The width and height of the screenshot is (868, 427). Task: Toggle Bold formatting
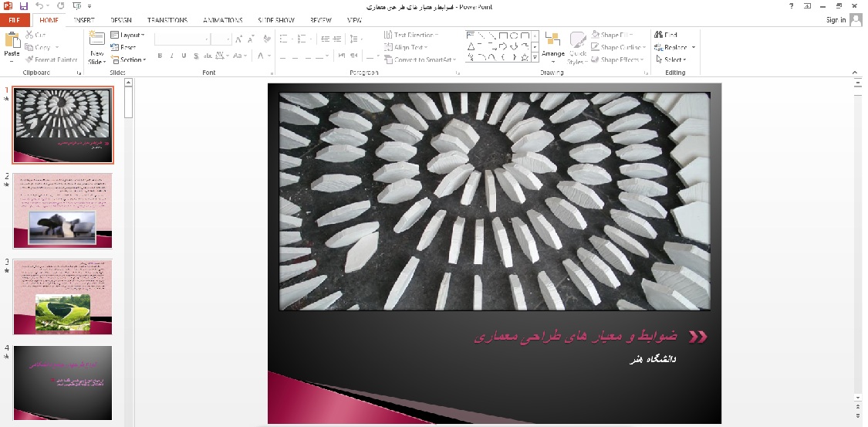coord(160,56)
